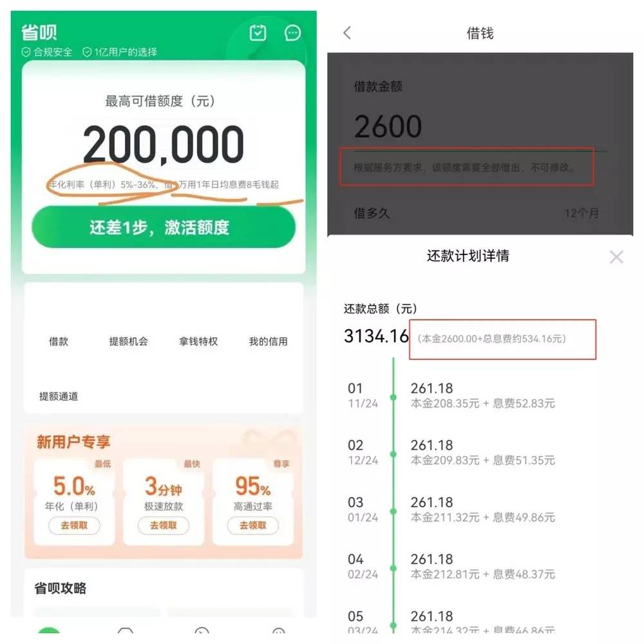Open the 提额机会 menu item
644x644 pixels.
(129, 341)
